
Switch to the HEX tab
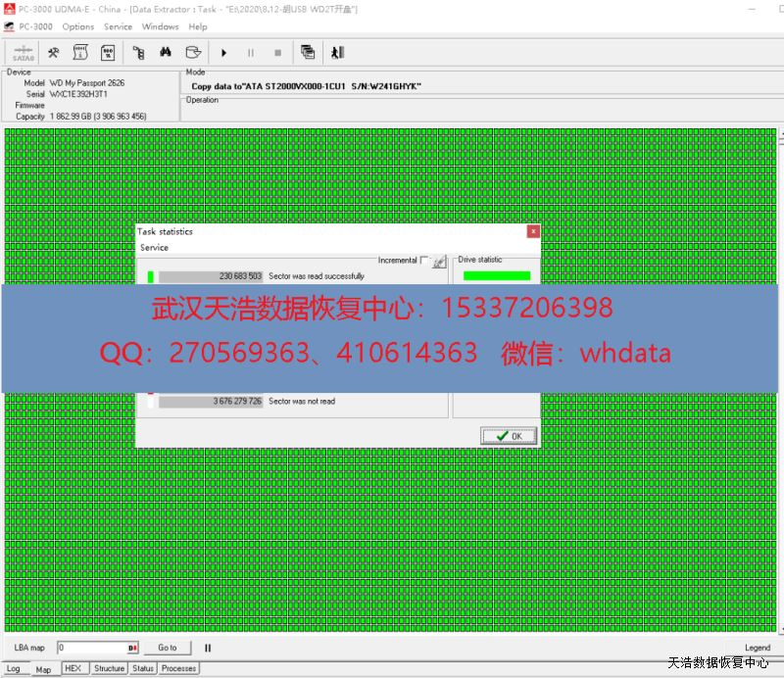pyautogui.click(x=73, y=668)
